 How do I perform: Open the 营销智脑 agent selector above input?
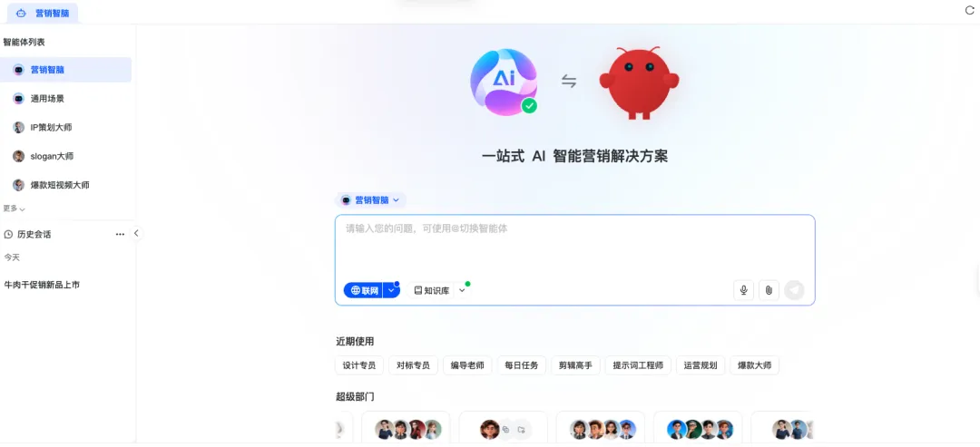coord(370,200)
